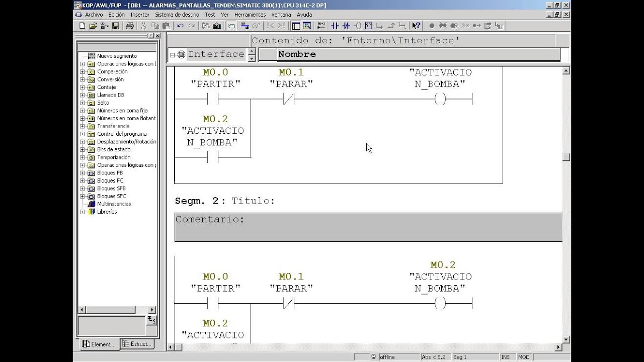Click the Open folder toolbar icon

(x=93, y=26)
